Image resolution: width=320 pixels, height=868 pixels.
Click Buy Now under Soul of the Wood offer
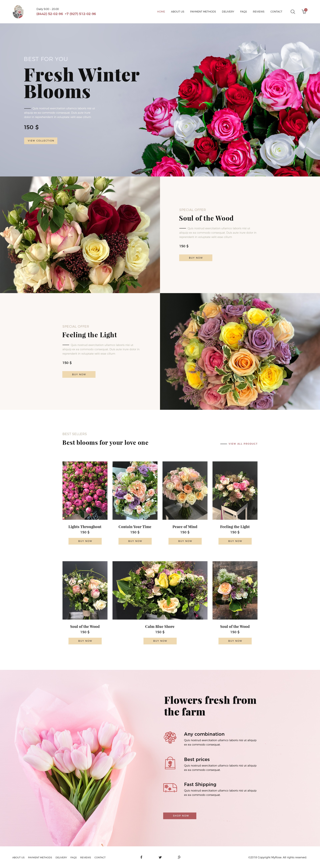point(195,258)
